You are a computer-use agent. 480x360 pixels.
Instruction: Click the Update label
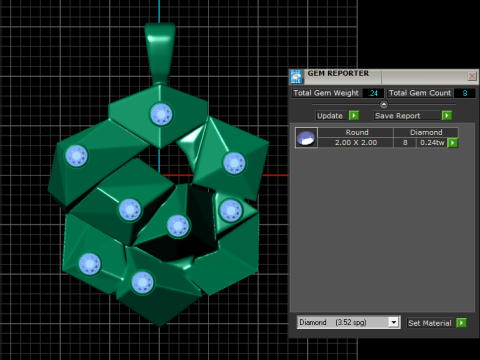click(330, 116)
